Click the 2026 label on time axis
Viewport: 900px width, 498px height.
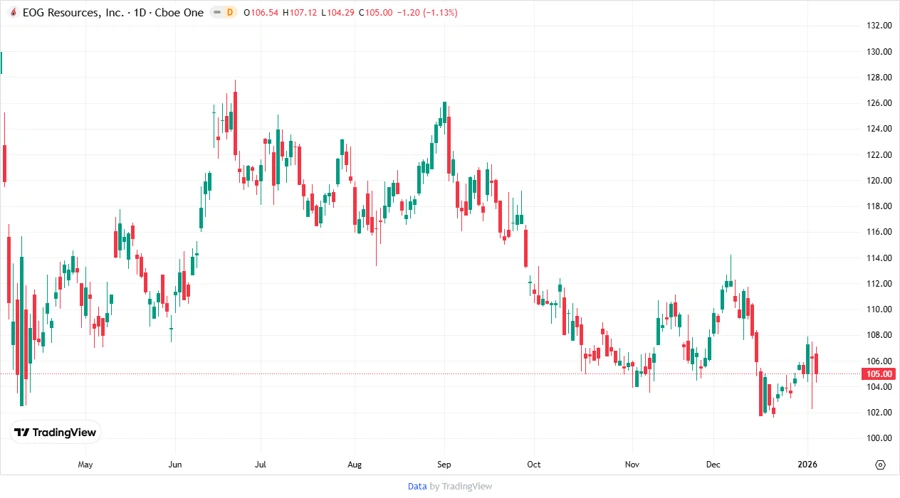coord(808,464)
